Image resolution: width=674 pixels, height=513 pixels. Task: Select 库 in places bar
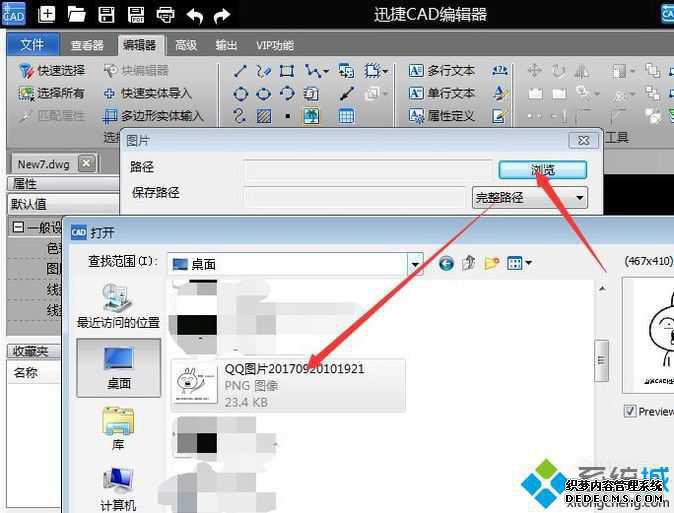pyautogui.click(x=118, y=427)
